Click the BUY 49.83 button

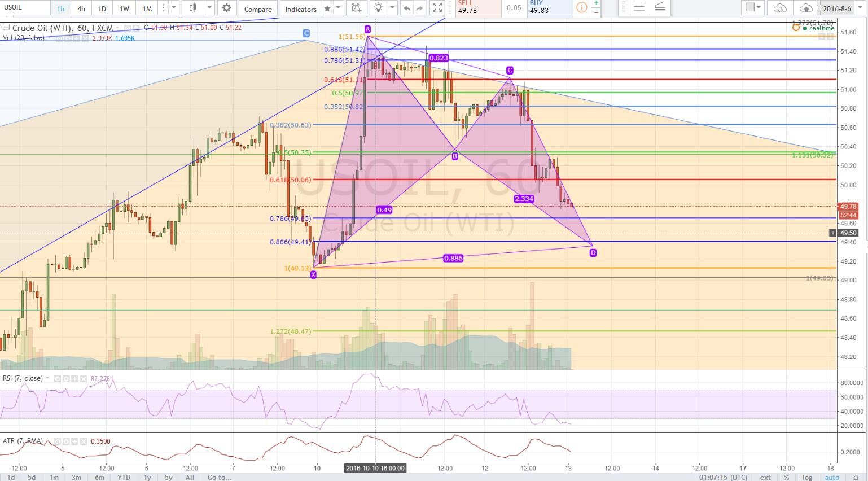click(x=550, y=7)
